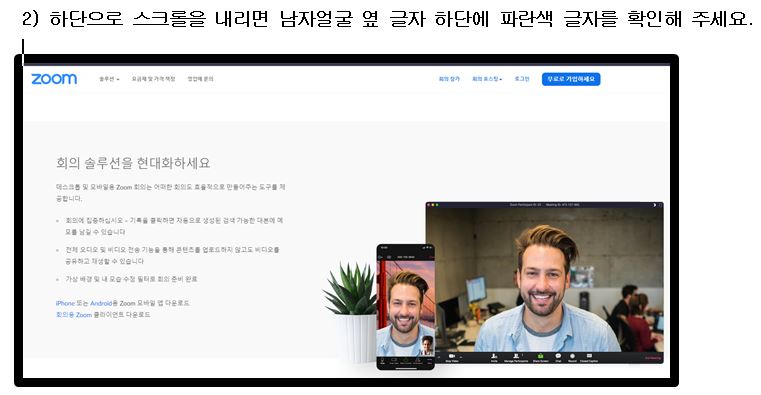Click the instruction line starting 2) 하단으로 스크롤을
Image resolution: width=761 pixels, height=395 pixels.
pos(387,19)
